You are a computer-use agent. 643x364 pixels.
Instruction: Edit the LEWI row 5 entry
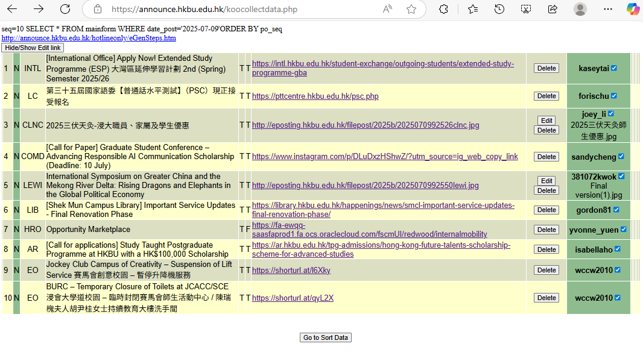click(546, 181)
